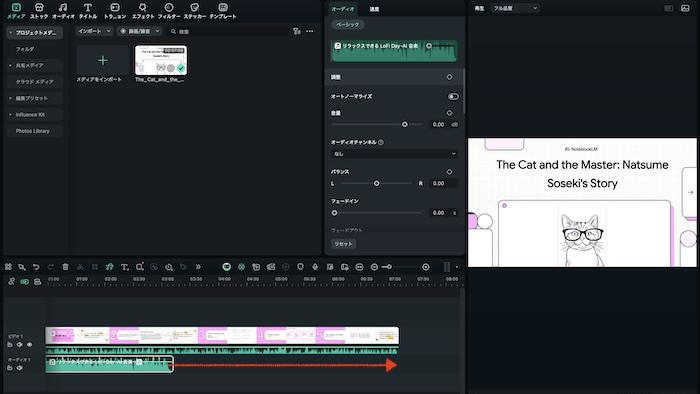Toggle the green auto-ripple timeline icon

click(x=25, y=282)
